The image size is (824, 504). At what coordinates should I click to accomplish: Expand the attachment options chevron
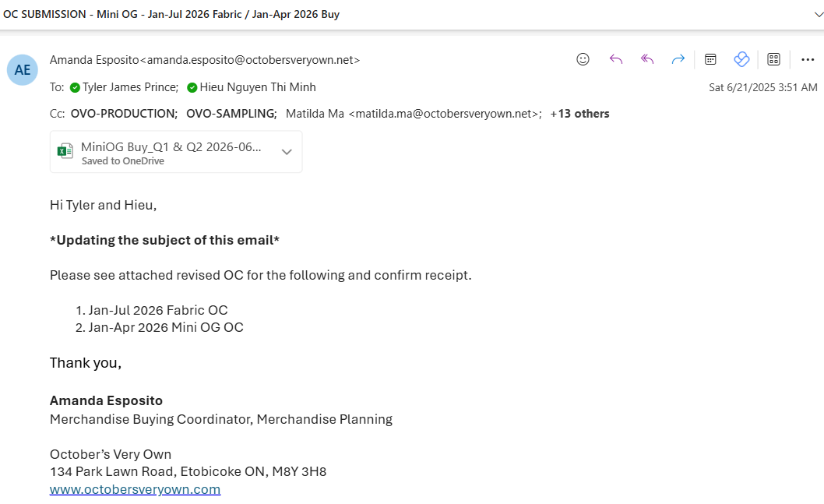click(287, 152)
